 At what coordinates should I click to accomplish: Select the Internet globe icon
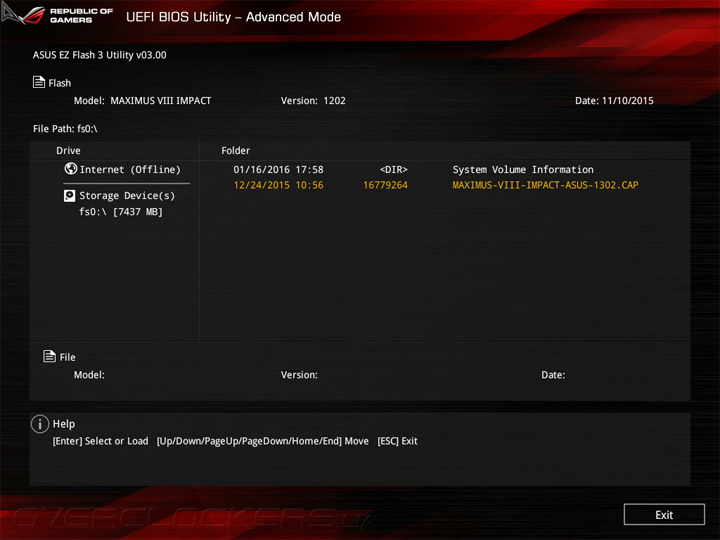(71, 169)
